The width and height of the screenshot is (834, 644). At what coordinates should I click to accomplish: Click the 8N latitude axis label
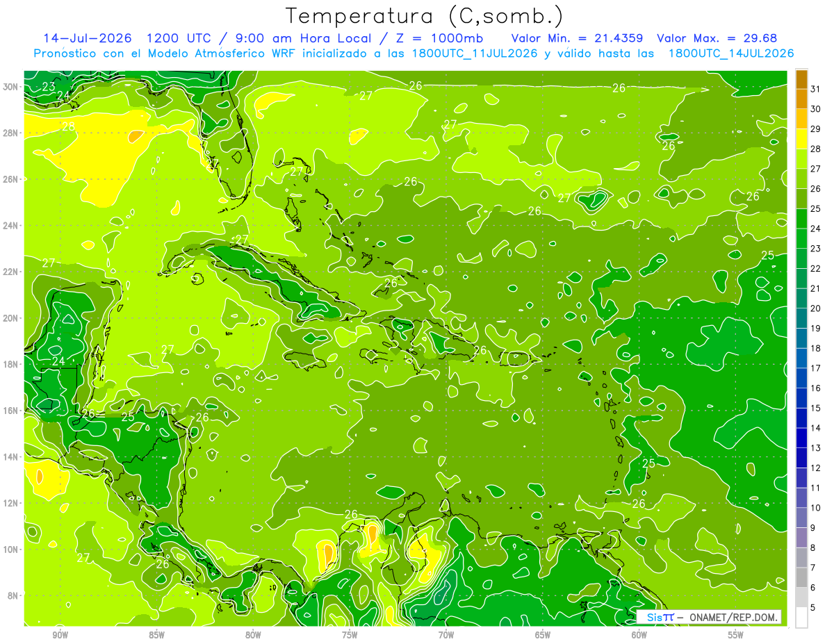pos(13,595)
